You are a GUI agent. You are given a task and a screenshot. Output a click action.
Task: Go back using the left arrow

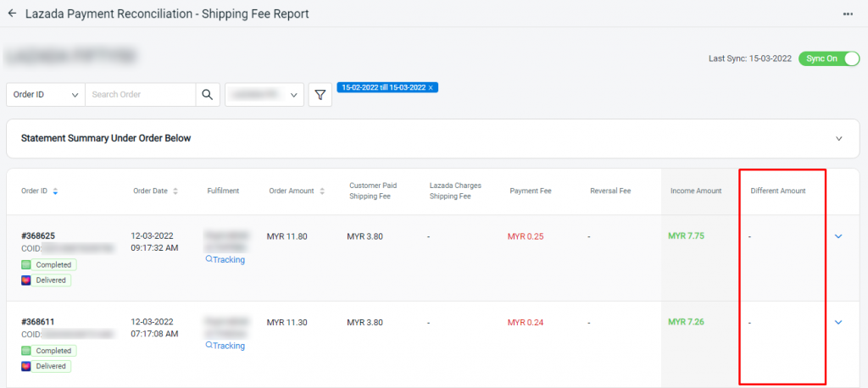pos(12,14)
